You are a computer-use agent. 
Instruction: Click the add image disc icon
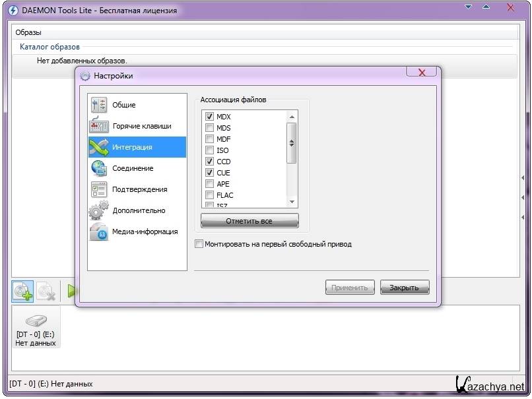(x=22, y=291)
